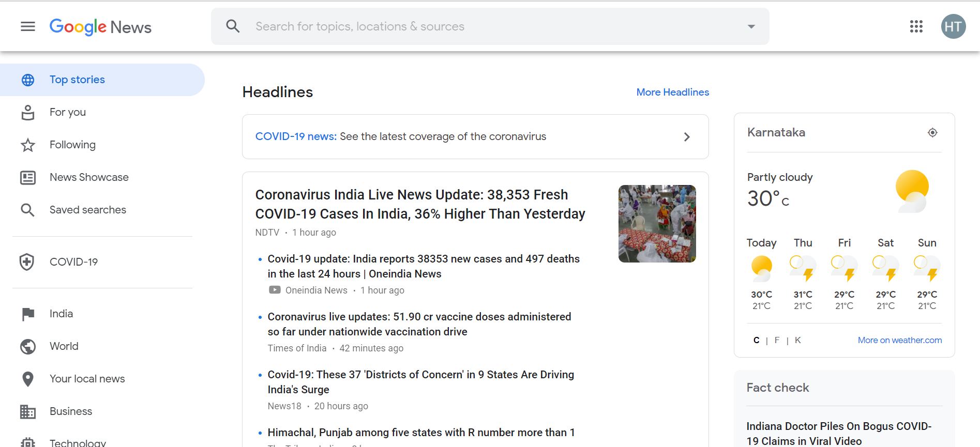Click the India flag icon
This screenshot has width=980, height=447.
coord(28,314)
